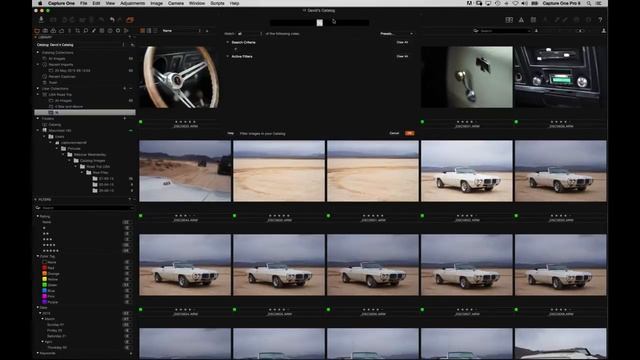The height and width of the screenshot is (360, 640).
Task: Filter by rating None
Action: [x=47, y=222]
